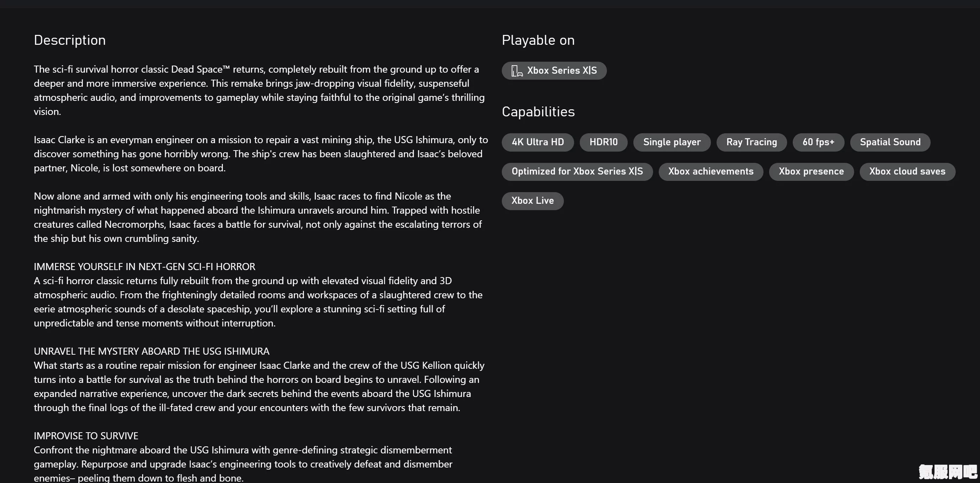Image resolution: width=980 pixels, height=483 pixels.
Task: Open Optimized for Xbox Series X|S tag
Action: [577, 172]
